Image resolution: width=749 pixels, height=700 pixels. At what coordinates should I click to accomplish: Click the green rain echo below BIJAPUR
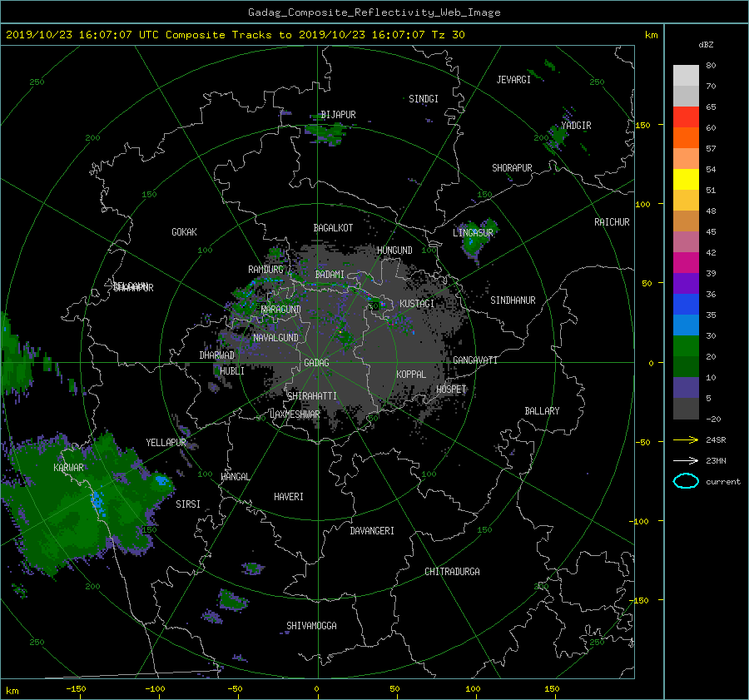(327, 132)
